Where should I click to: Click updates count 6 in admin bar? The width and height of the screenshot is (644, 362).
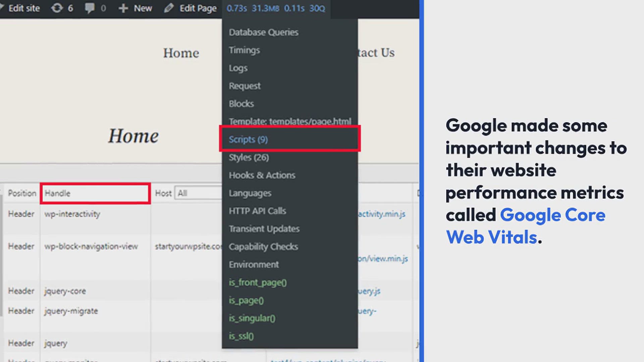tap(70, 8)
